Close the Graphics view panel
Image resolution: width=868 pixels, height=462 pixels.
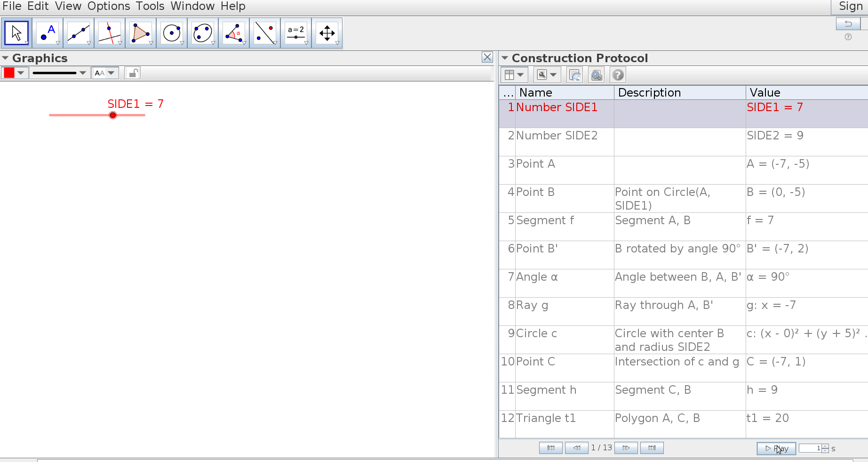coord(487,57)
